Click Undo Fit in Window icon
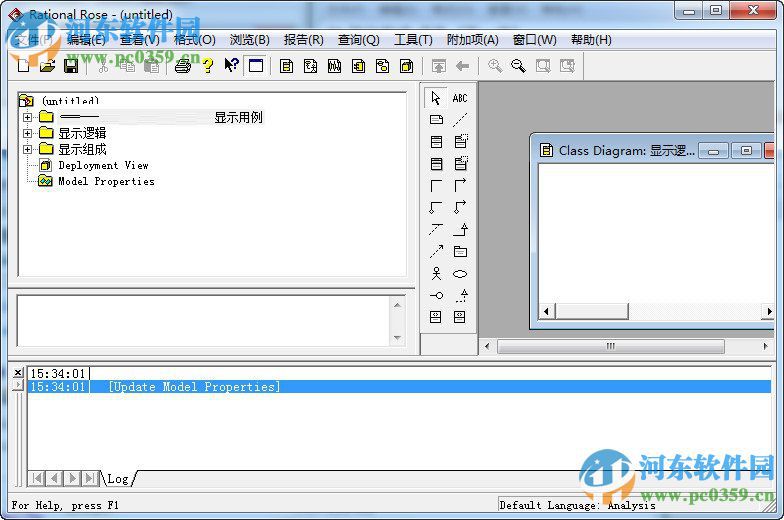The width and height of the screenshot is (784, 520). [567, 66]
